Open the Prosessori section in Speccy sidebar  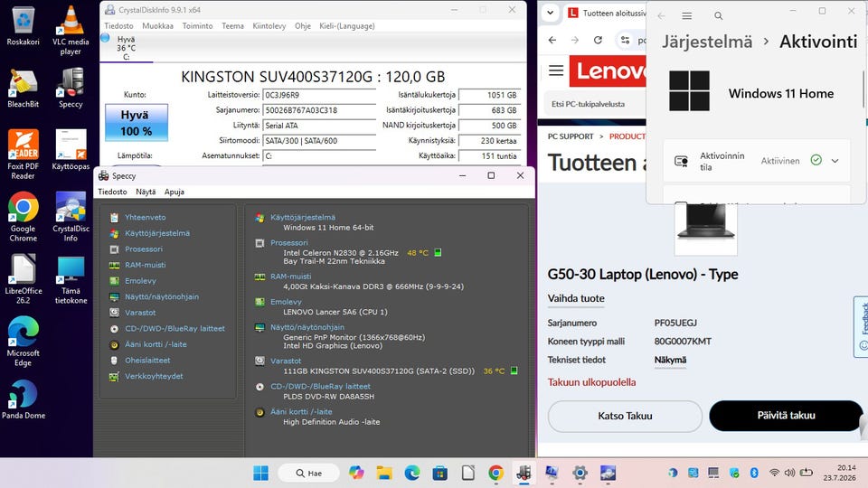[x=144, y=249]
